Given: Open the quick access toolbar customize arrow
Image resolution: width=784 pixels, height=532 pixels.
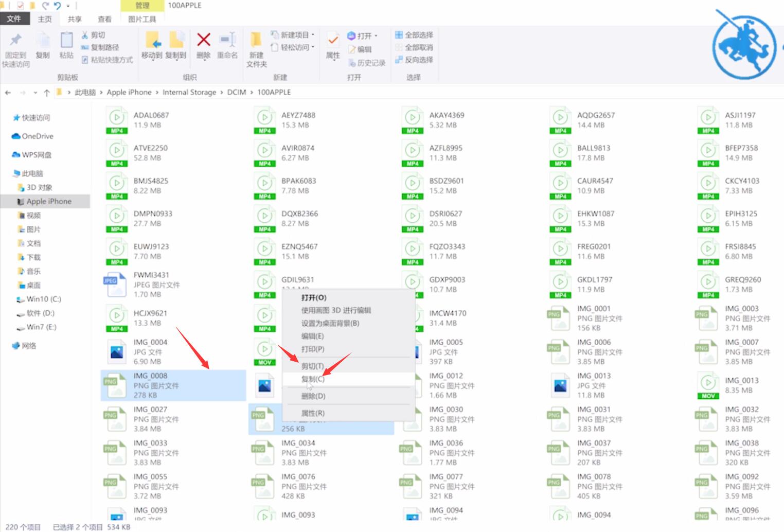Looking at the screenshot, I should (x=68, y=6).
